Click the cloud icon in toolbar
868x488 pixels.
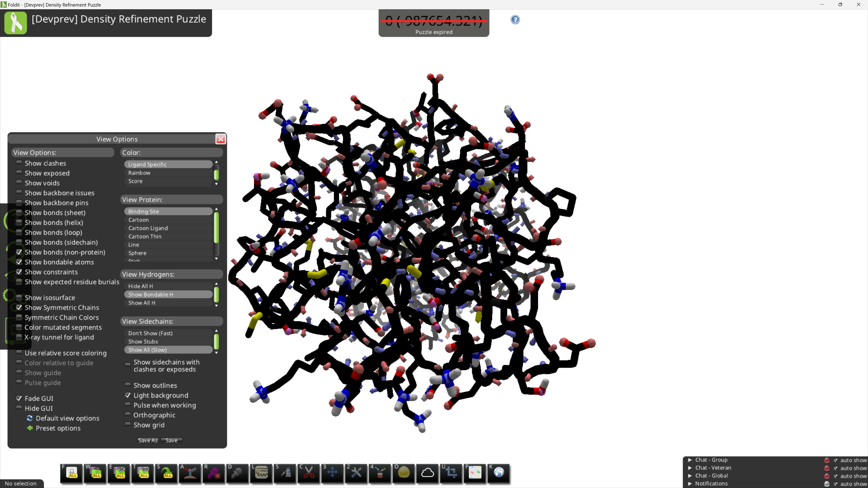tap(427, 473)
